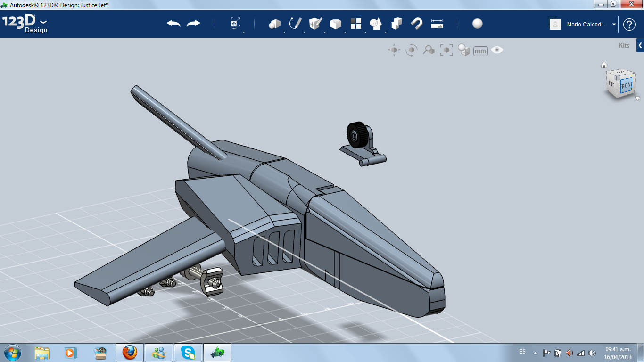Select the LEFT face of the view cube
Screen dimensions: 644x362
(x=612, y=84)
